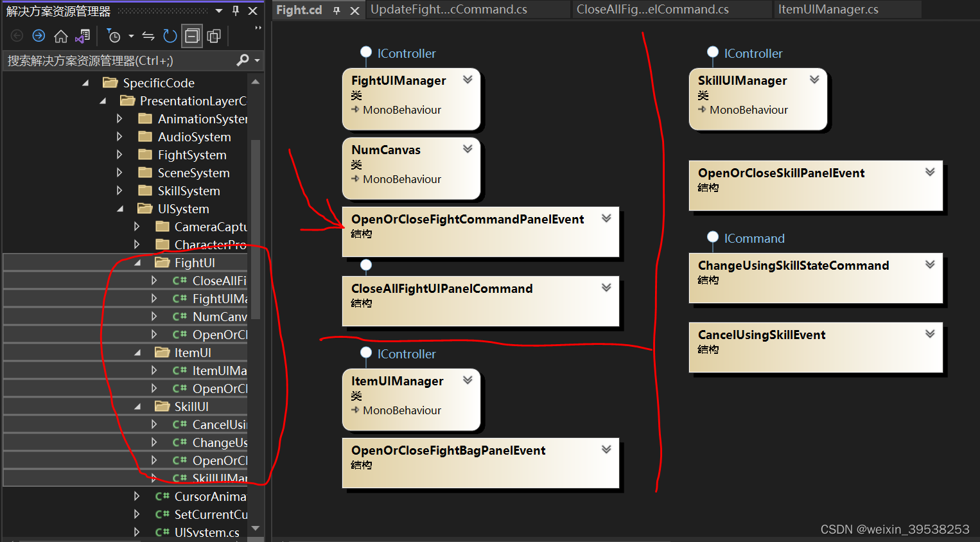Expand CloseAllFightUIPanelCommand struct chevron
The width and height of the screenshot is (980, 542).
(x=606, y=288)
